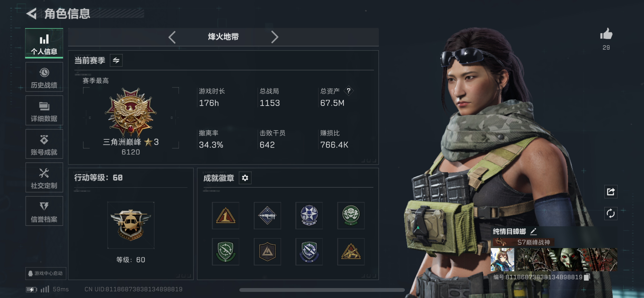The width and height of the screenshot is (644, 298).
Task: Click the bottom horizontal scrollbar
Action: (x=322, y=290)
